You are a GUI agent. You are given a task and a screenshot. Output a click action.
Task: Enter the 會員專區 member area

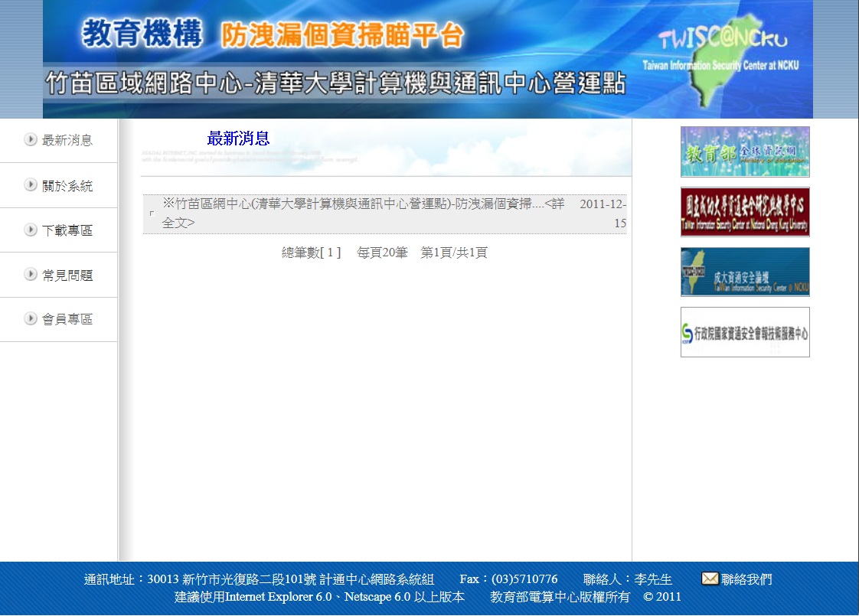pos(67,319)
